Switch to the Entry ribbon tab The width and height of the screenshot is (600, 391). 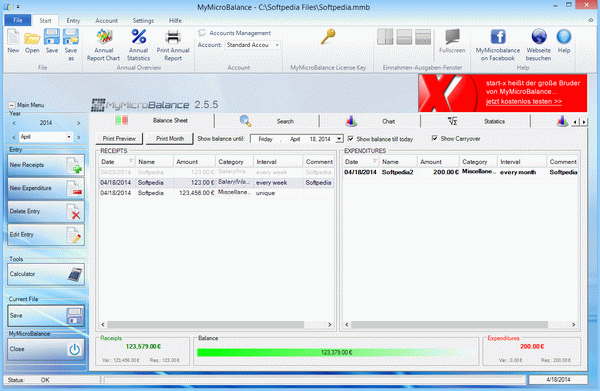[x=73, y=21]
